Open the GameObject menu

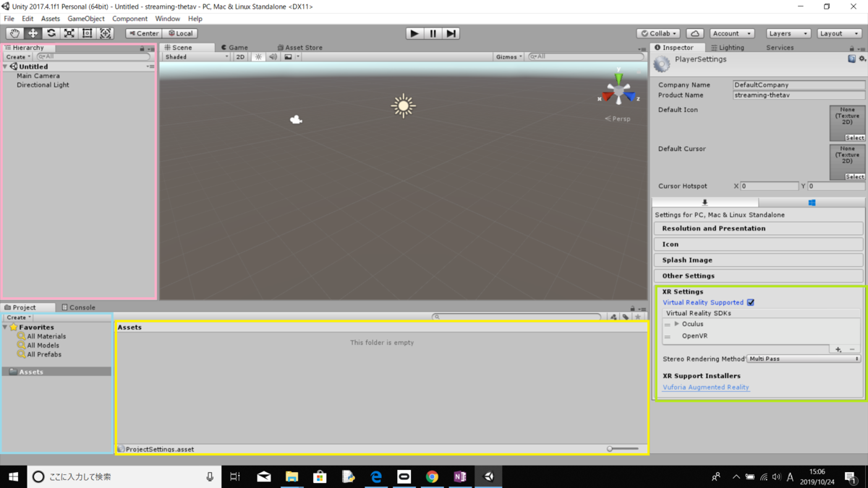pos(86,18)
